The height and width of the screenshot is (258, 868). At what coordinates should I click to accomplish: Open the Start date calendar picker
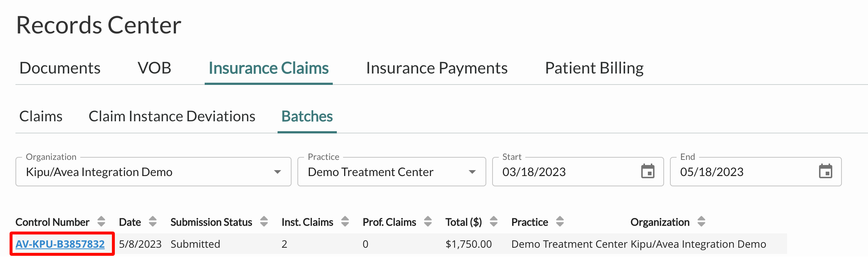(648, 171)
